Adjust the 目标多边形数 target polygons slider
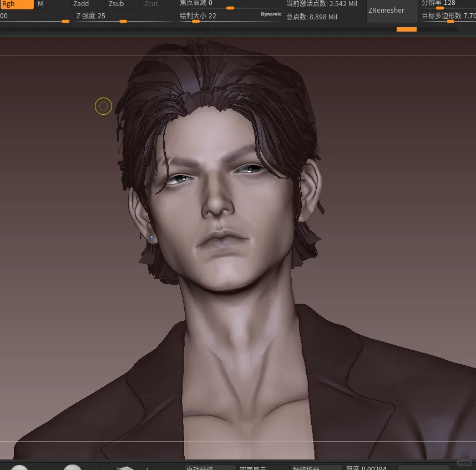 (x=448, y=17)
